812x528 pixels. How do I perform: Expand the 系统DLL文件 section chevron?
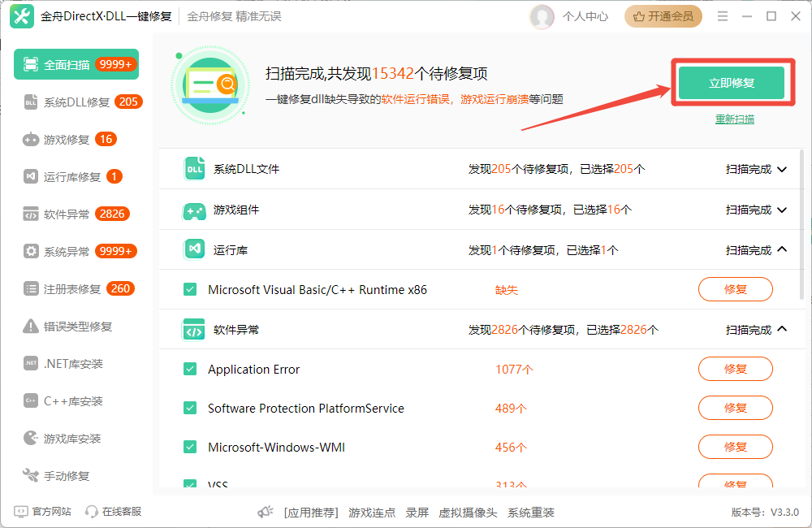[782, 170]
